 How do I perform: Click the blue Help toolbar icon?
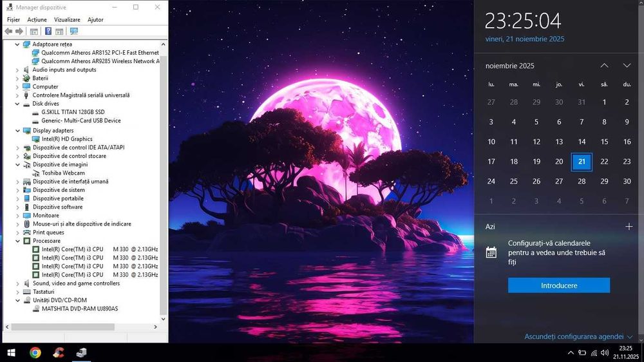48,31
